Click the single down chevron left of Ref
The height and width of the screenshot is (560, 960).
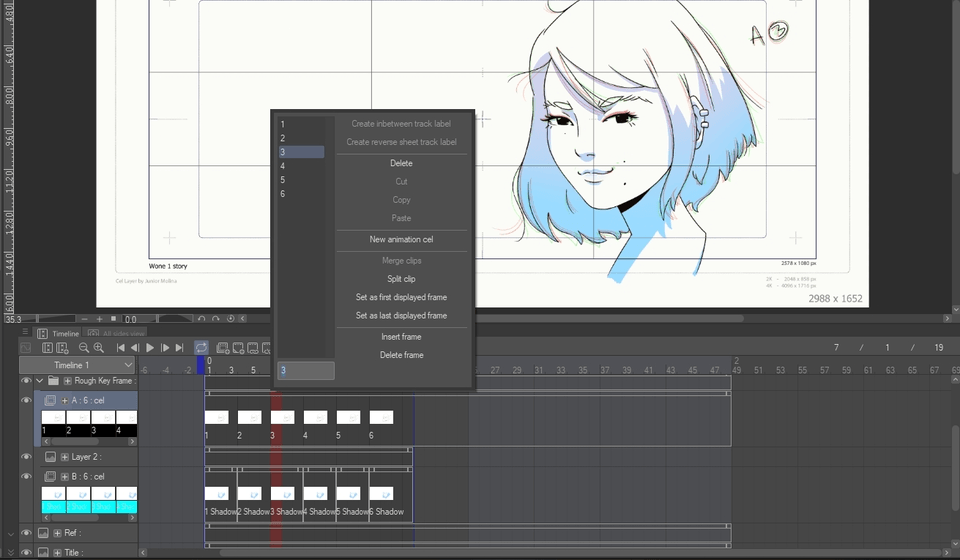[x=10, y=534]
